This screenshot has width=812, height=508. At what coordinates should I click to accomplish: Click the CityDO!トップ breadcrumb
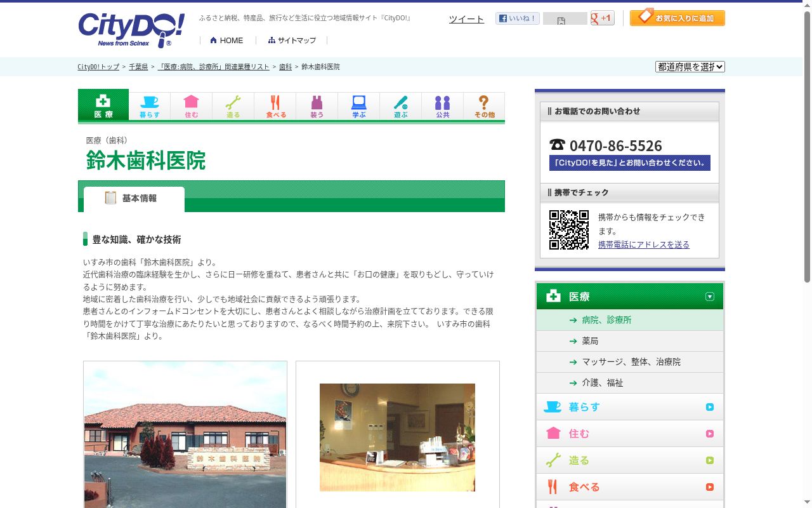point(98,67)
